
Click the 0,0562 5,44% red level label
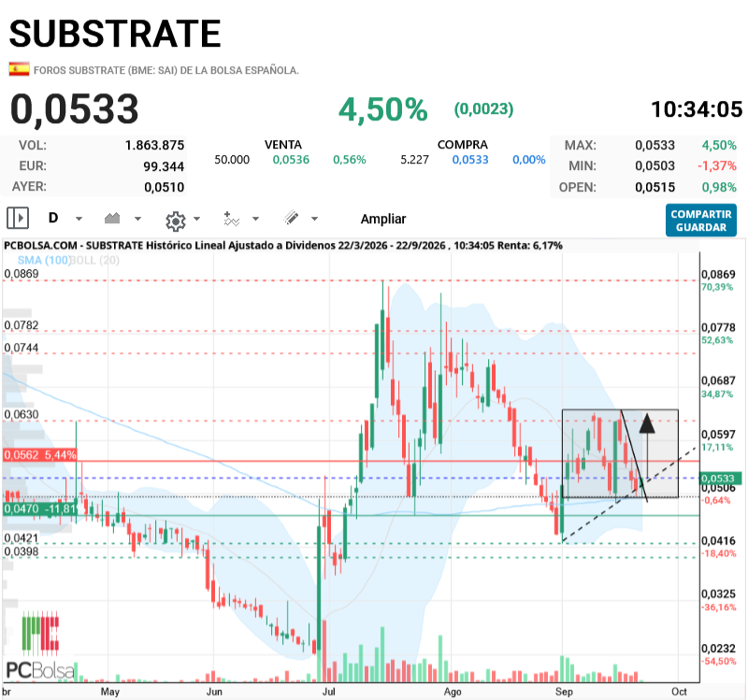coord(39,454)
